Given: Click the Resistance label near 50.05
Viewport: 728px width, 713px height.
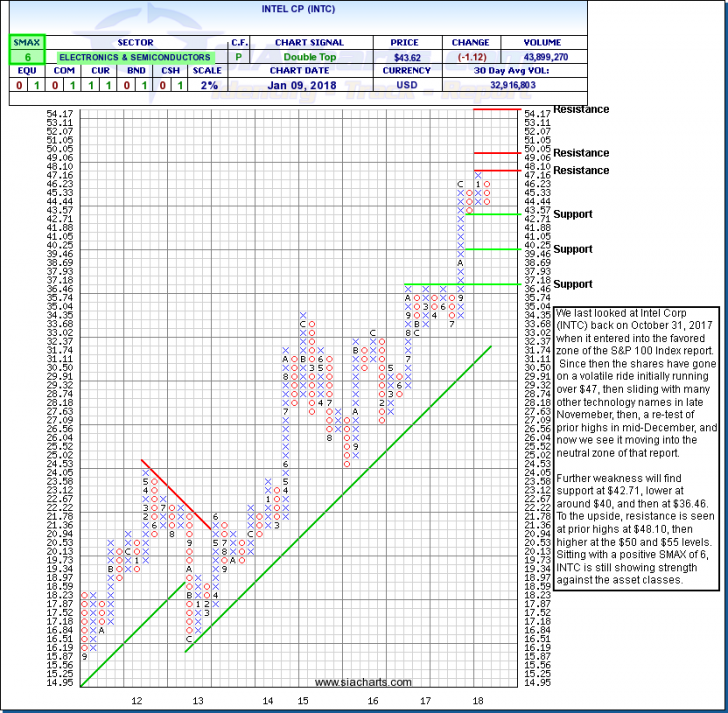Looking at the screenshot, I should pos(581,153).
